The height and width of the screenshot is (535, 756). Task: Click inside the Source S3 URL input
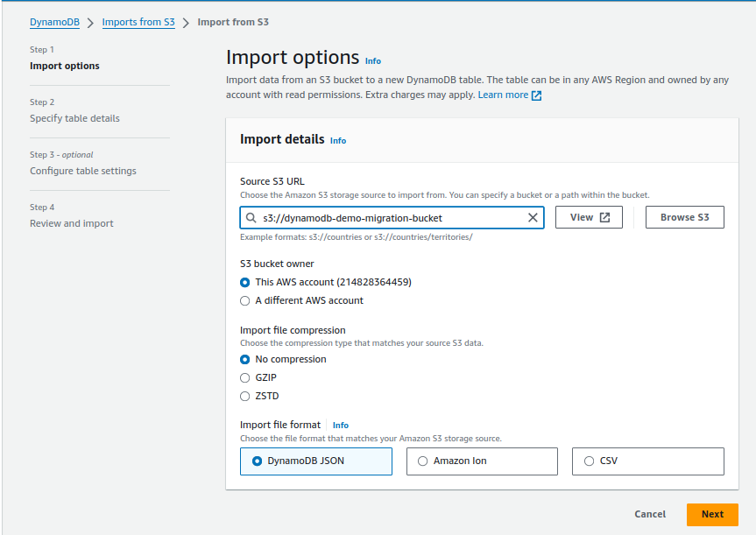pos(392,218)
